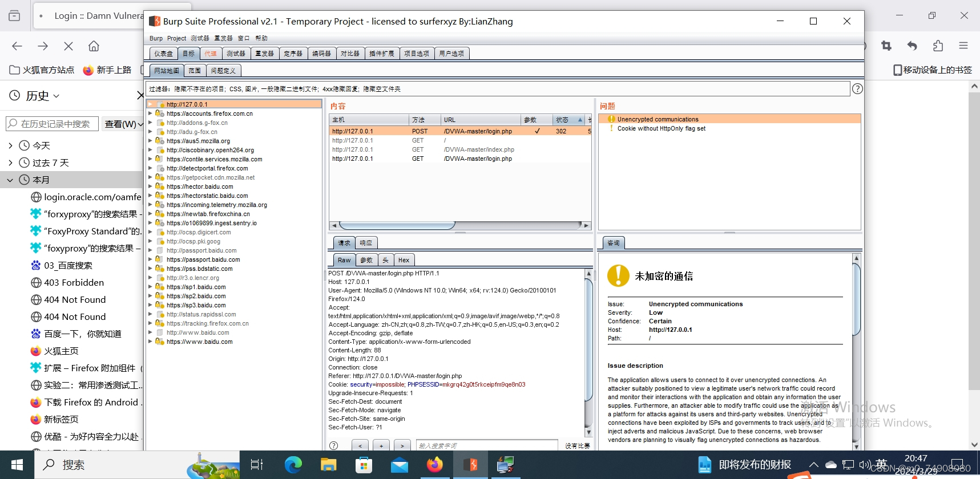
Task: Switch to the 仪表盘 tab
Action: [x=163, y=54]
